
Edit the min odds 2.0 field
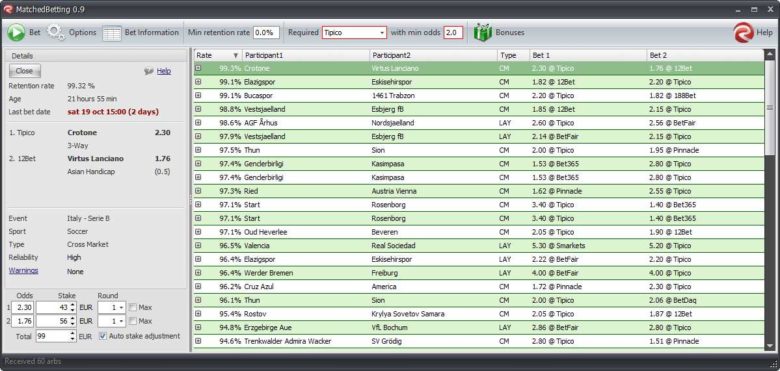pos(453,32)
